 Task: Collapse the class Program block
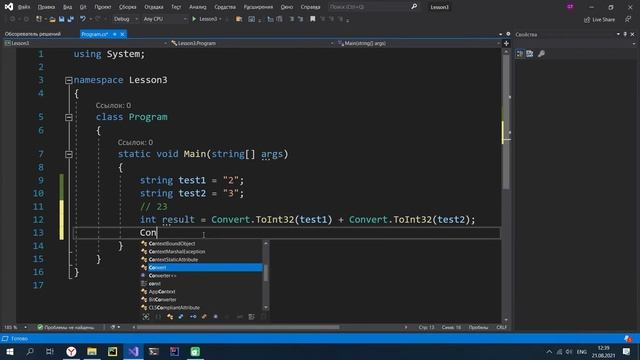point(69,118)
